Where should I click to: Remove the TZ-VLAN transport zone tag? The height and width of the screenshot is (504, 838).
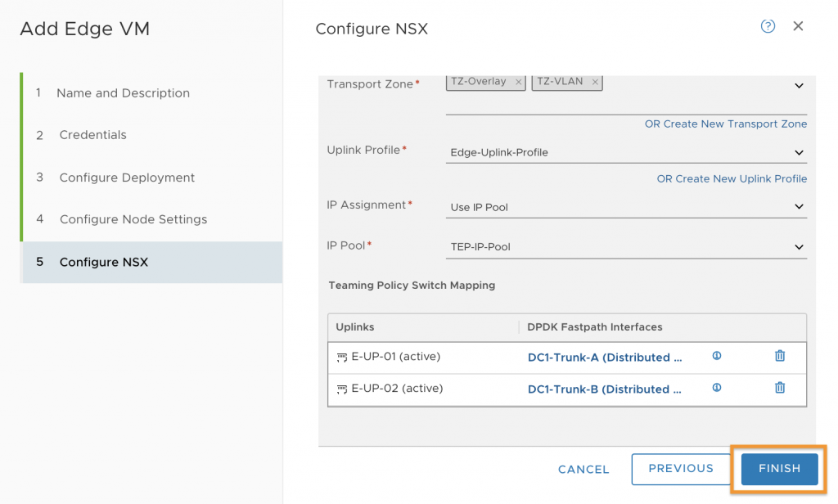tap(594, 82)
